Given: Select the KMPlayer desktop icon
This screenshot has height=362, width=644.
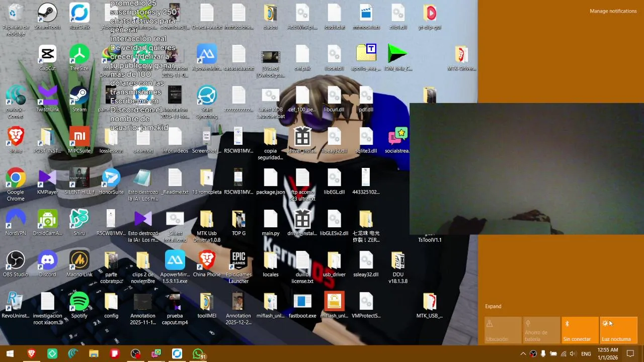Looking at the screenshot, I should [47, 182].
